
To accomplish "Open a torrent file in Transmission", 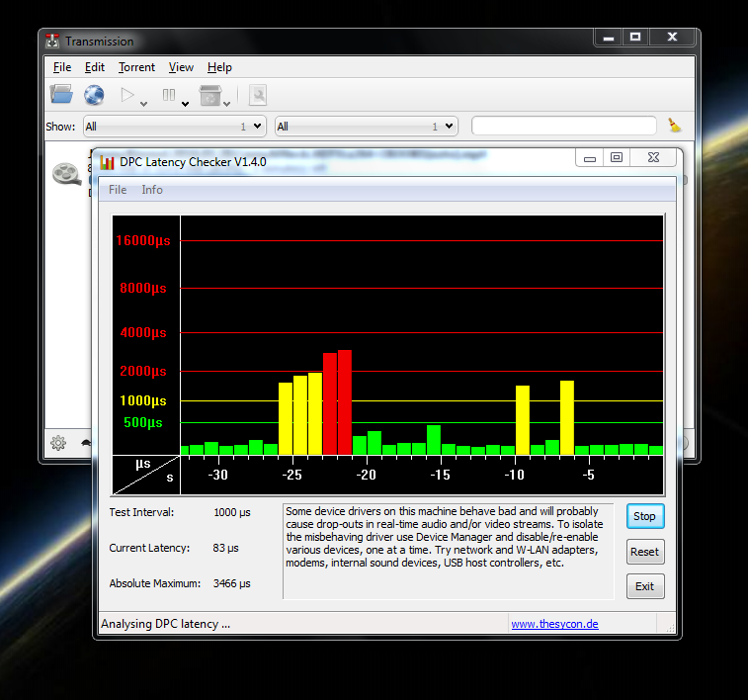I will coord(61,95).
